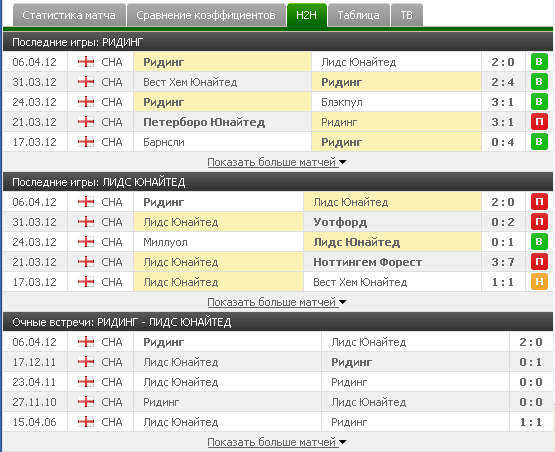Screen dimensions: 555x452
Task: Click England flag in head-to-head 23.04.11 row
Action: (x=86, y=382)
